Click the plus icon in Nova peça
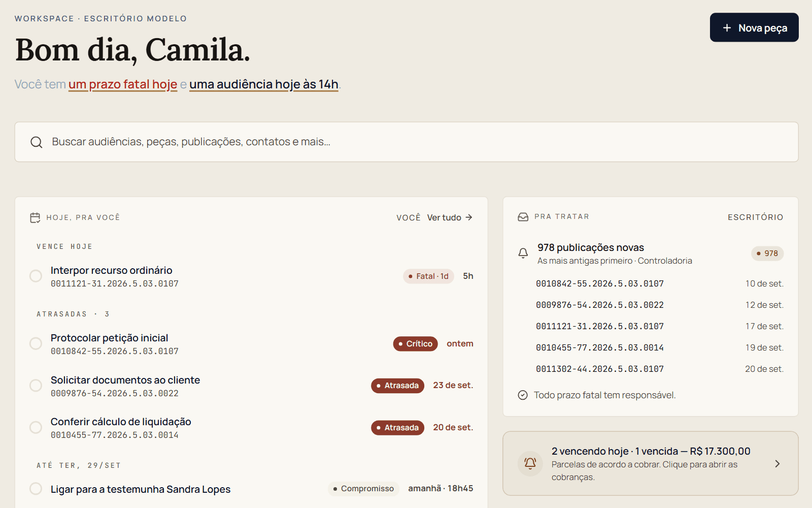Viewport: 812px width, 508px height. click(x=727, y=28)
